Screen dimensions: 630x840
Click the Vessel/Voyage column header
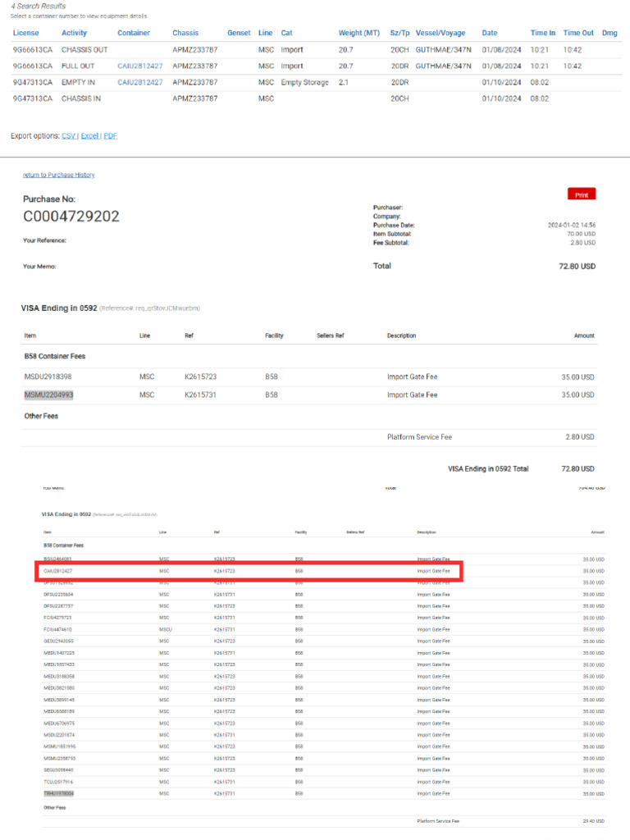440,34
